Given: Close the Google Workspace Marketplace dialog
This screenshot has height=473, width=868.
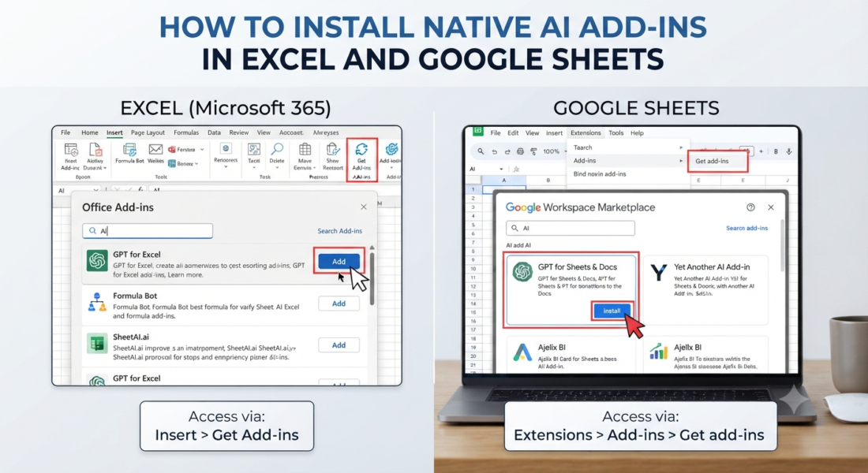Looking at the screenshot, I should [771, 207].
